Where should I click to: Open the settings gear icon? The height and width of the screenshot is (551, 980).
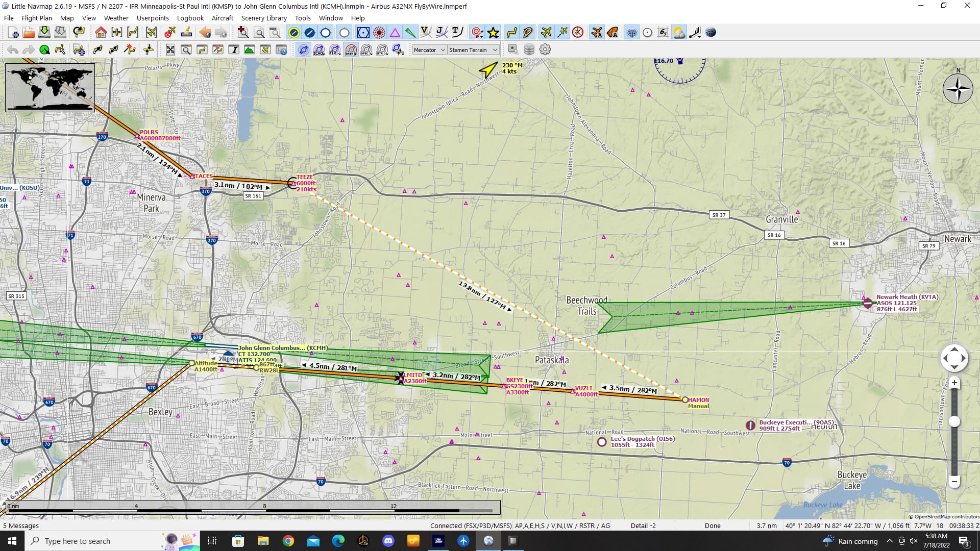545,49
